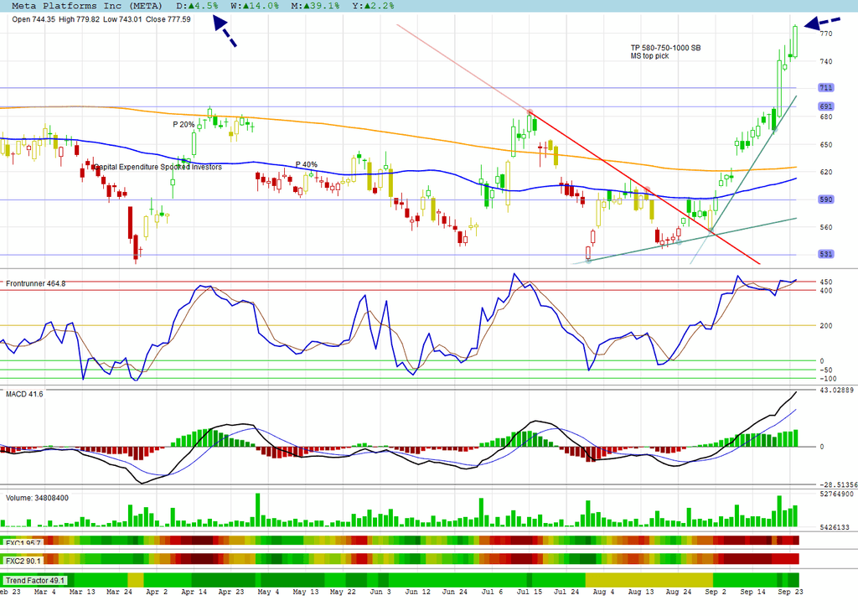Viewport: 858px width, 616px height.
Task: Click the weekly change W:14.0% indicator
Action: 255,6
